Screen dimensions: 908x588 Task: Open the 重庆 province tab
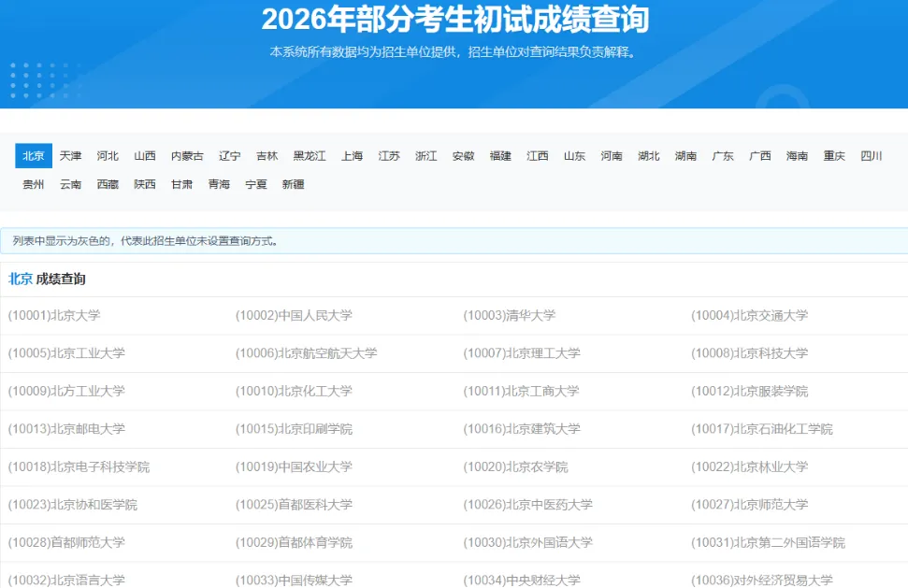click(834, 156)
